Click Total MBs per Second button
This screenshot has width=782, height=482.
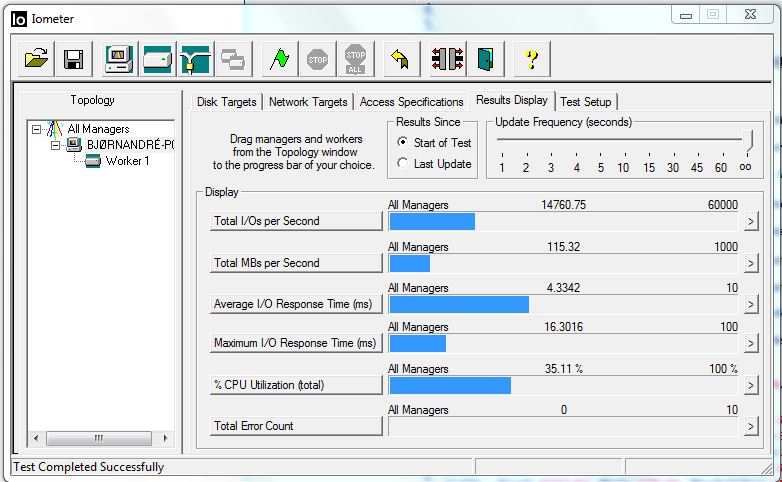coord(296,263)
